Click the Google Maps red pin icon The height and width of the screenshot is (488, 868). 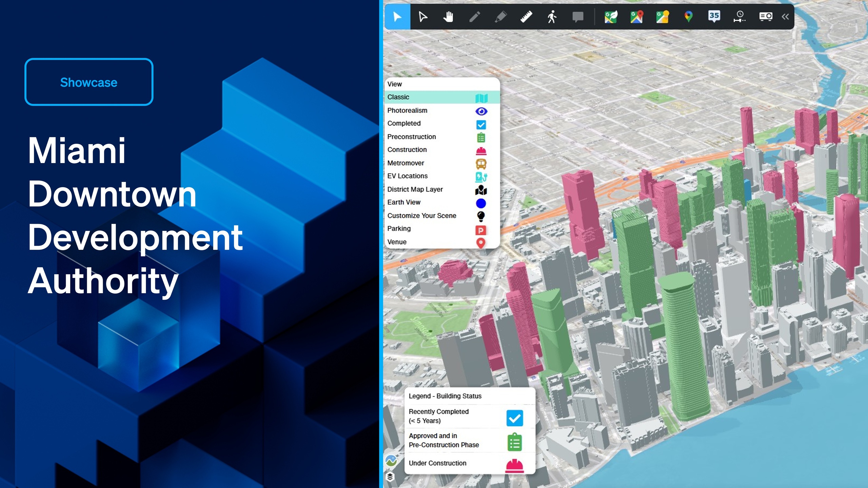click(637, 17)
